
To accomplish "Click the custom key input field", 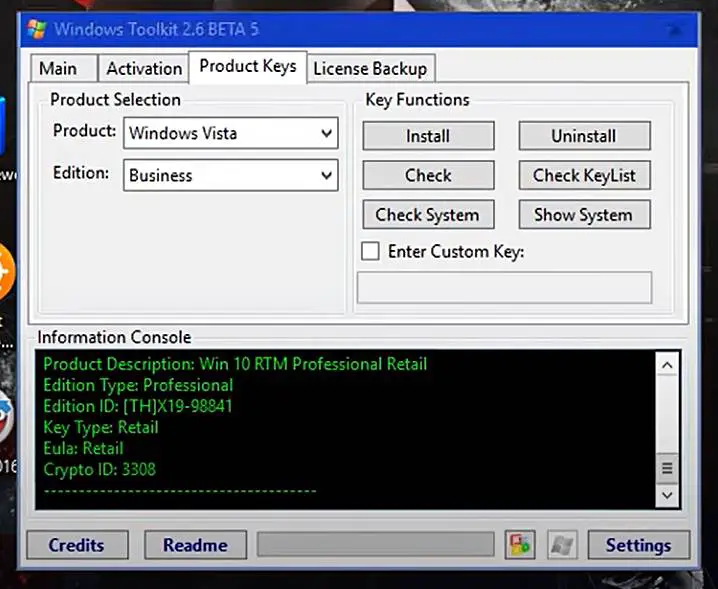I will (505, 288).
